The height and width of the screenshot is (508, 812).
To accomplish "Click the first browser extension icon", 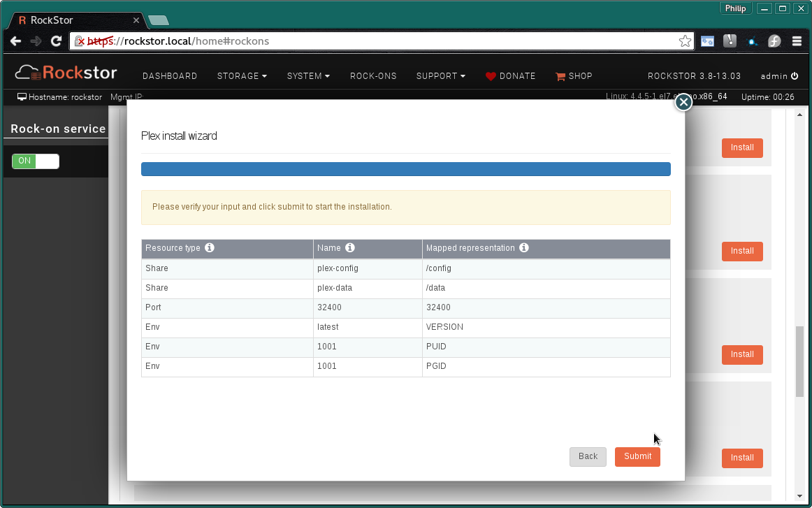I will (x=707, y=41).
